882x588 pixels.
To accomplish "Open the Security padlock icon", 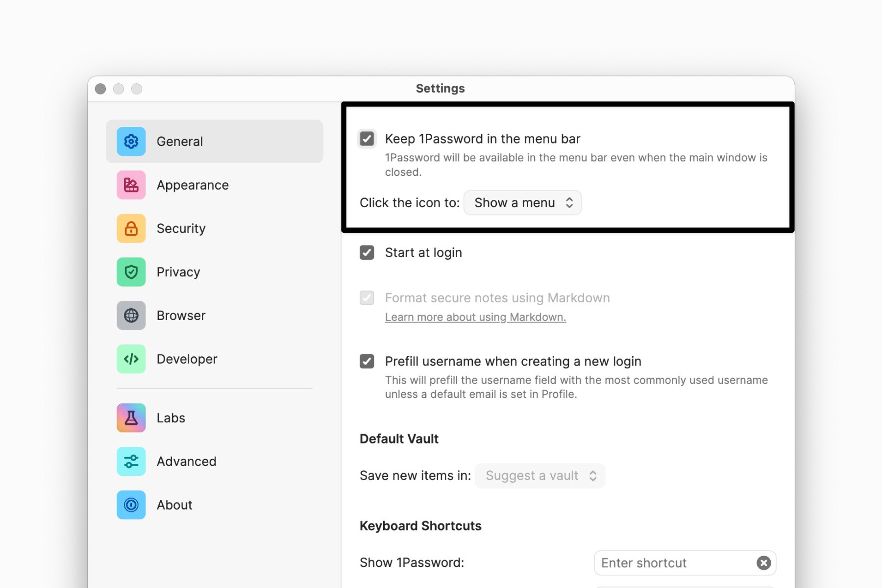I will 131,228.
